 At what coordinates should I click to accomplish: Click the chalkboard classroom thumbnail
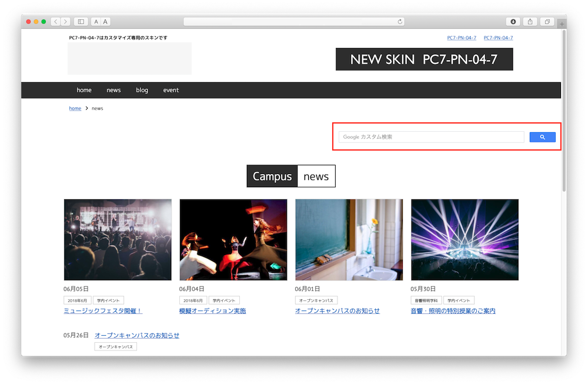[x=349, y=239]
